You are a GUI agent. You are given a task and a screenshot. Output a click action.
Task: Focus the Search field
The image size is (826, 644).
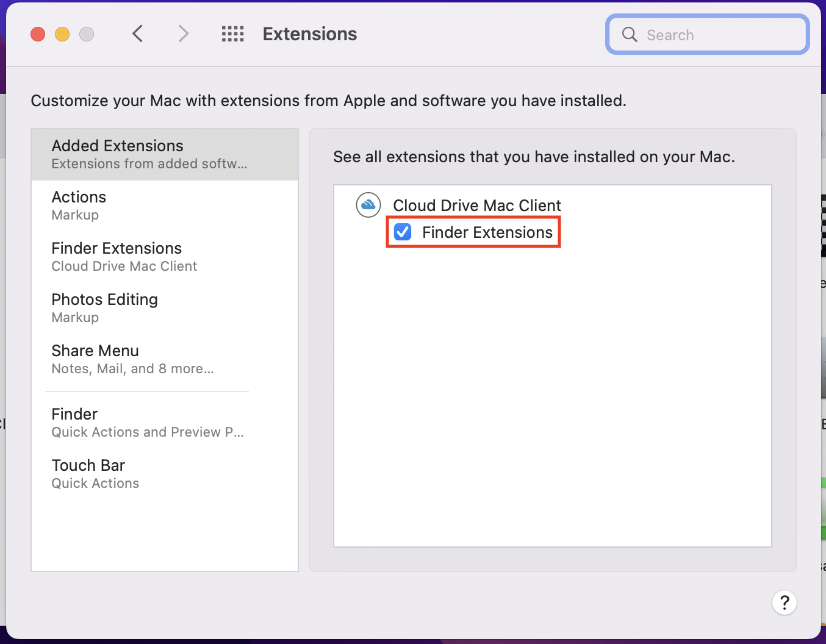click(x=708, y=35)
